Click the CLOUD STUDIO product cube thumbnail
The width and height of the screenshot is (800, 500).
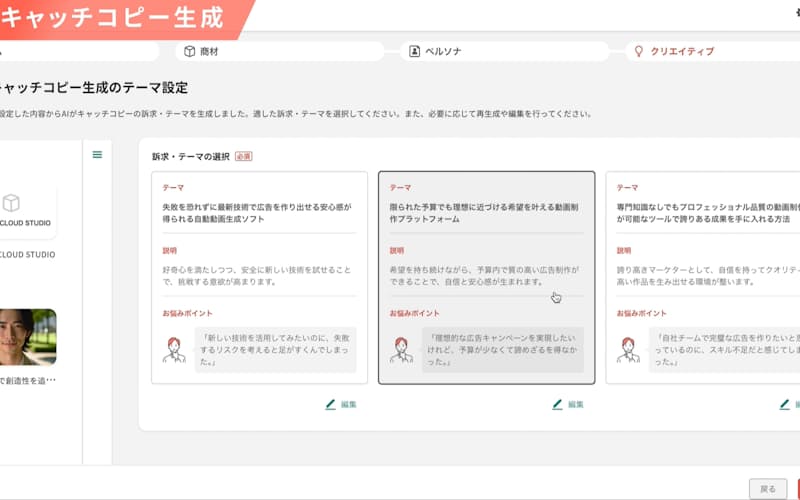26,210
